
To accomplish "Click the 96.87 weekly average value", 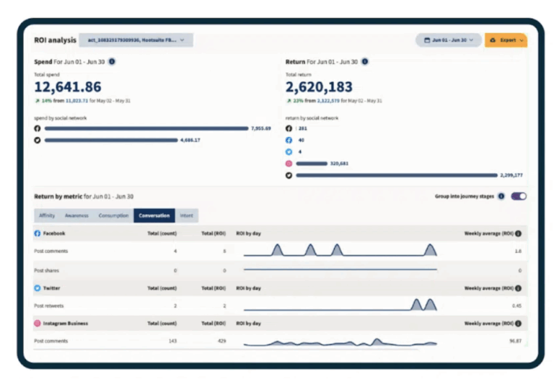I will (516, 341).
